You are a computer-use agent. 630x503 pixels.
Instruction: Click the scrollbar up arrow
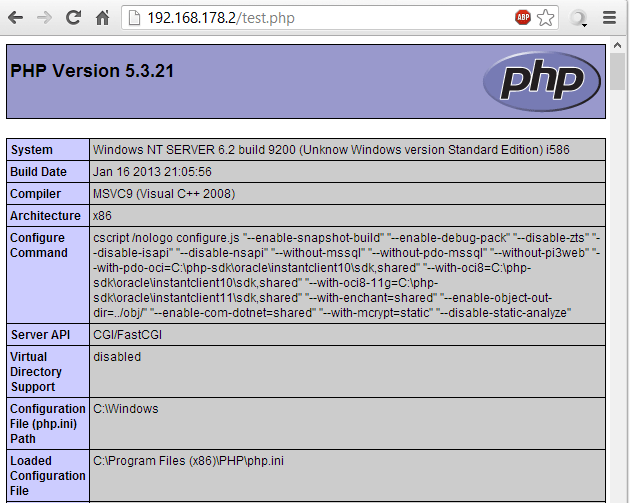[617, 45]
